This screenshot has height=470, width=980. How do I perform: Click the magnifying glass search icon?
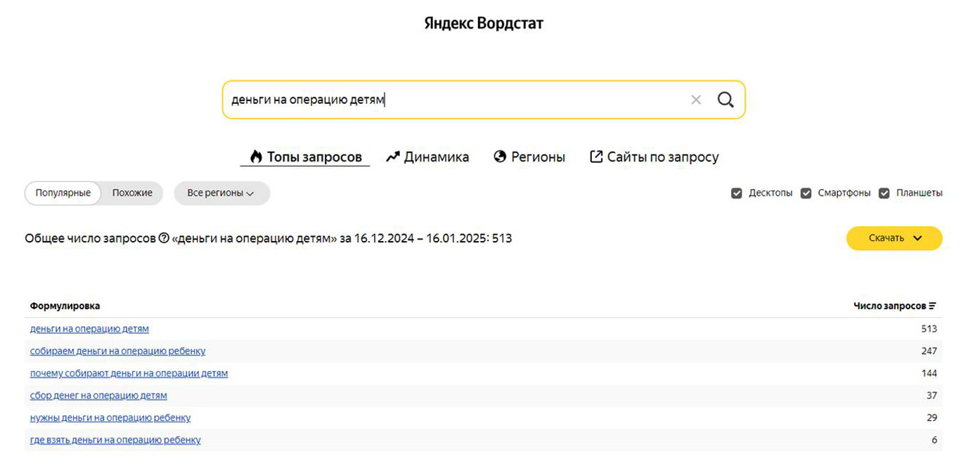(x=726, y=100)
